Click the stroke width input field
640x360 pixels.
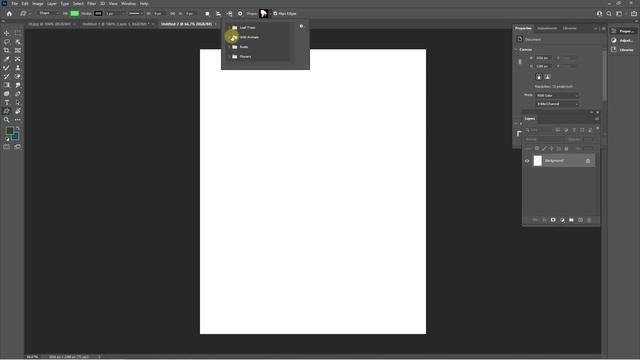[113, 13]
